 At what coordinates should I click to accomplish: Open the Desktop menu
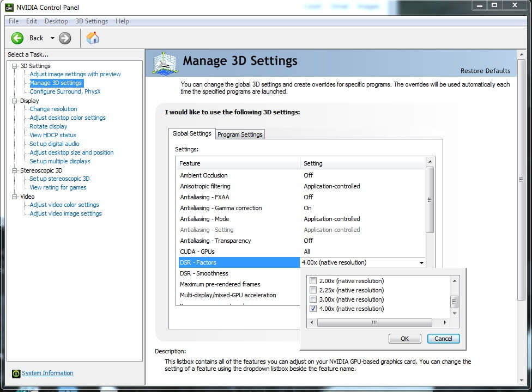coord(56,21)
